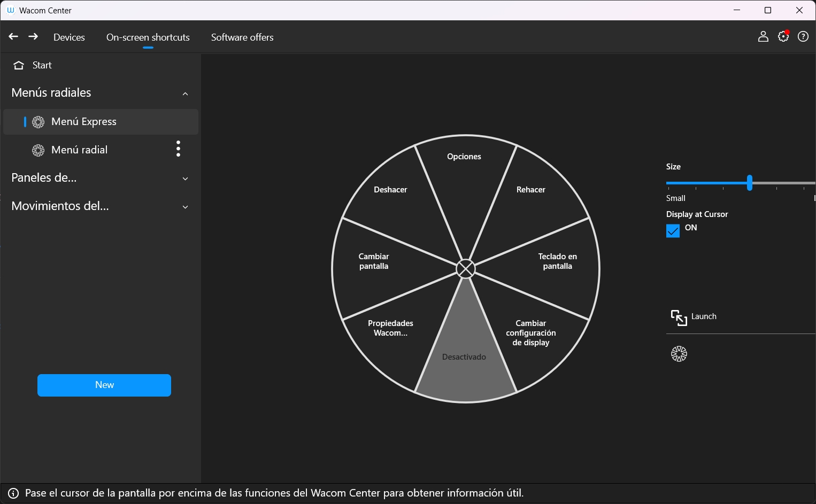Collapse the Menús radiales section
This screenshot has width=816, height=504.
pyautogui.click(x=185, y=94)
